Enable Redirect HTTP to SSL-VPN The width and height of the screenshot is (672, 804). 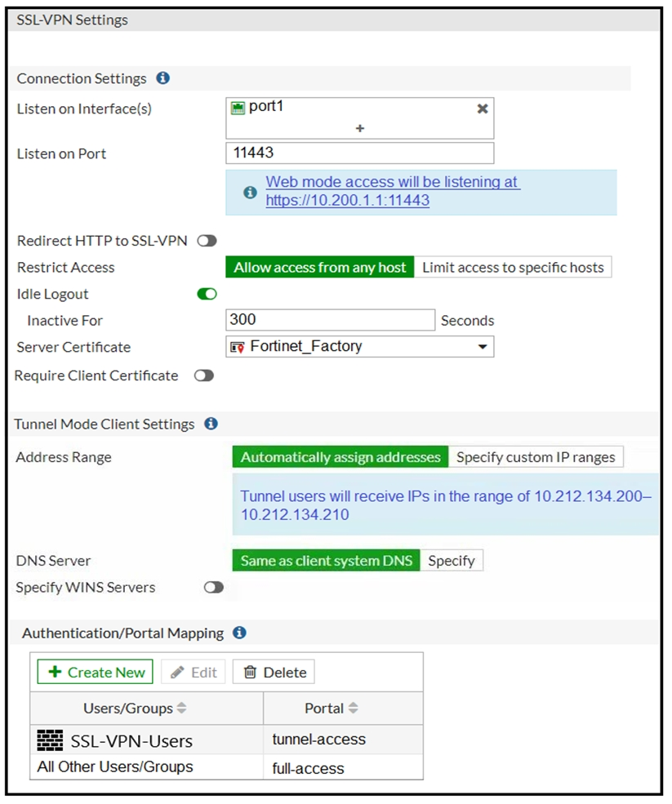[207, 241]
